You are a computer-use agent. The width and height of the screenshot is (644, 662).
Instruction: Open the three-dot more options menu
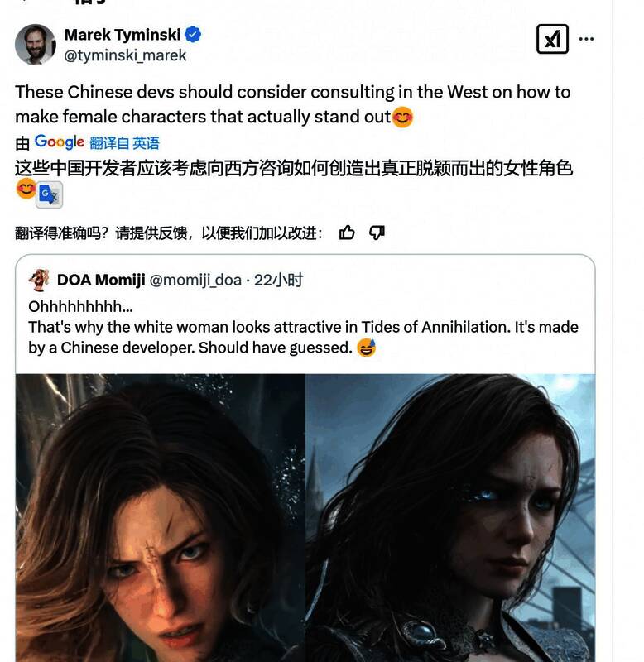point(586,39)
